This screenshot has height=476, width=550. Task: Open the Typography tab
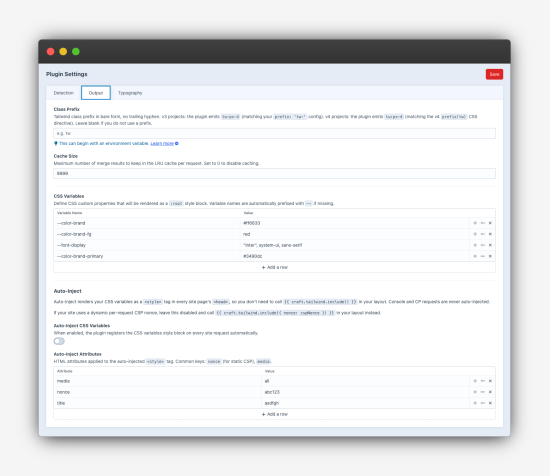130,93
